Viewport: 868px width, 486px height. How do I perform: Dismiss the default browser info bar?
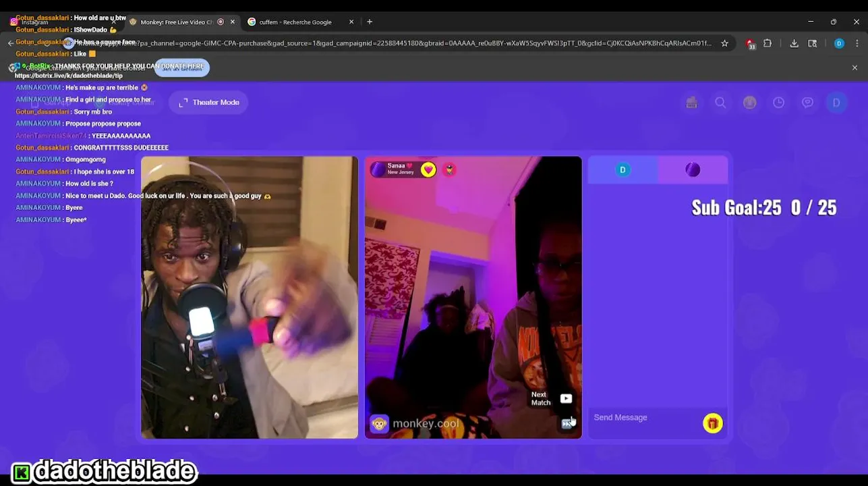pyautogui.click(x=855, y=67)
